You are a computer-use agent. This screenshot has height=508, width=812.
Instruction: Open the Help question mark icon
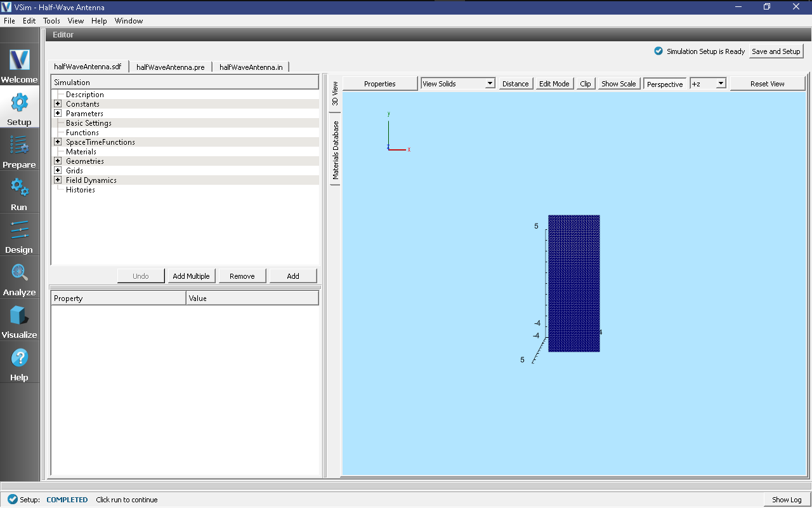point(19,358)
